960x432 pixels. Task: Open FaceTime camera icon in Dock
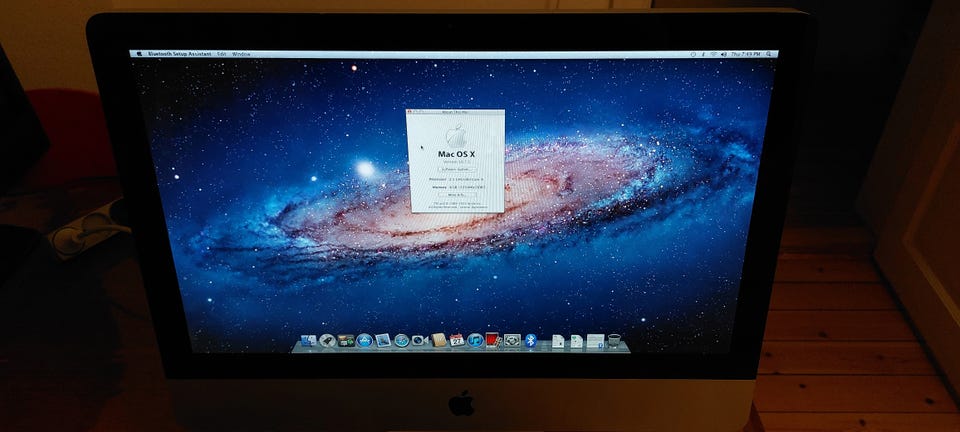pos(420,340)
